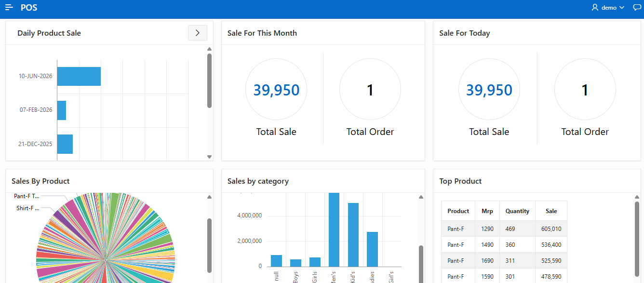Click the Mrp column header
Viewport: 644px width, 283px height.
tap(487, 211)
